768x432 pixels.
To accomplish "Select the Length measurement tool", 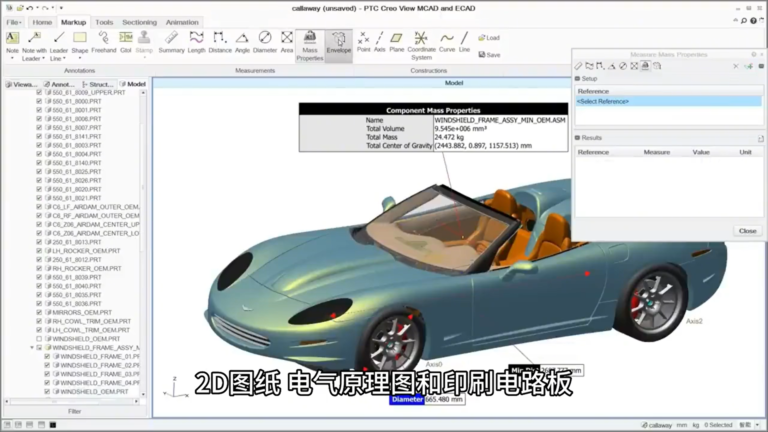I will tap(196, 42).
